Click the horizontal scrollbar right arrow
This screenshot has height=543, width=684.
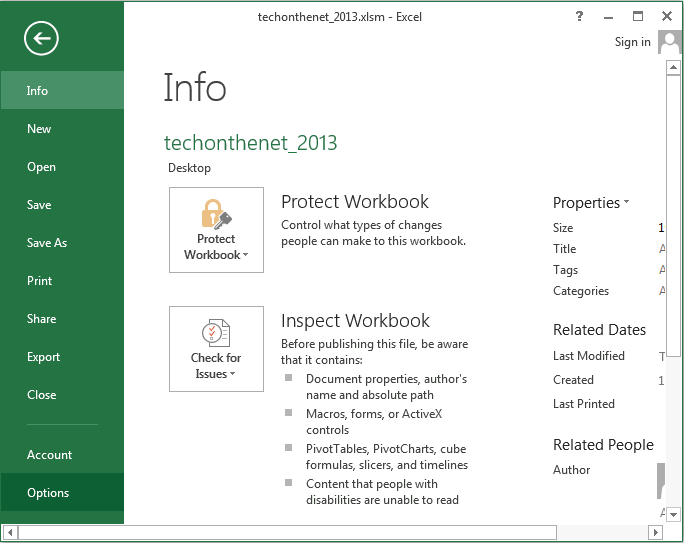click(x=659, y=533)
